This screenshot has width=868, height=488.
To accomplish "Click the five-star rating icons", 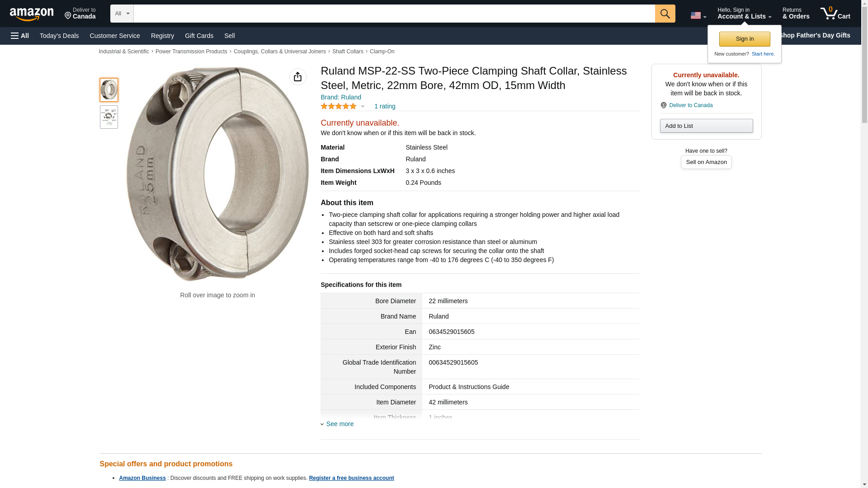I will pyautogui.click(x=338, y=106).
